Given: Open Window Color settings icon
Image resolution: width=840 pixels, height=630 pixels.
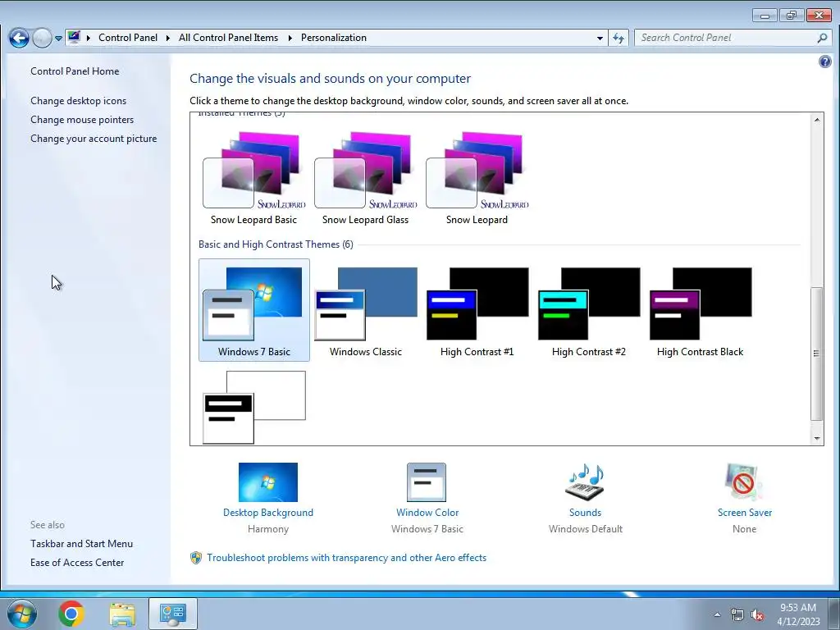Looking at the screenshot, I should (x=427, y=482).
